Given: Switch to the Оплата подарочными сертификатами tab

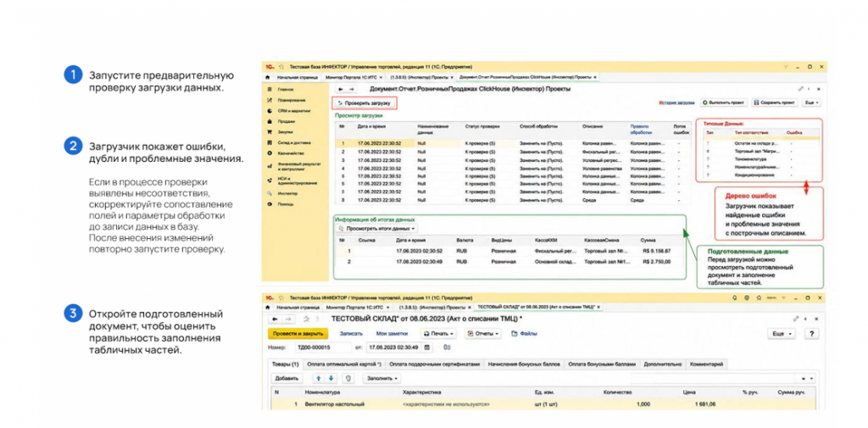Looking at the screenshot, I should pyautogui.click(x=435, y=364).
